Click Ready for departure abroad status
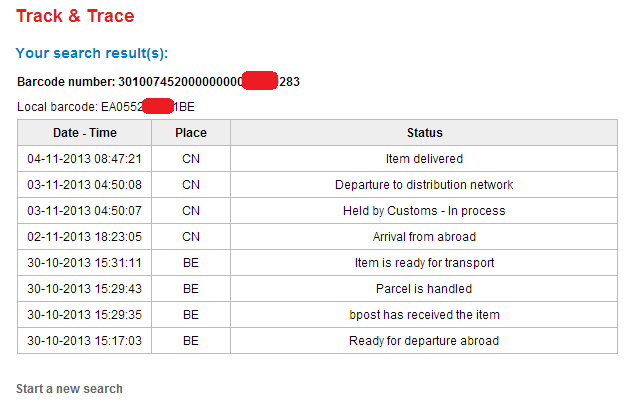Screen dimensions: 639x406 click(x=424, y=340)
